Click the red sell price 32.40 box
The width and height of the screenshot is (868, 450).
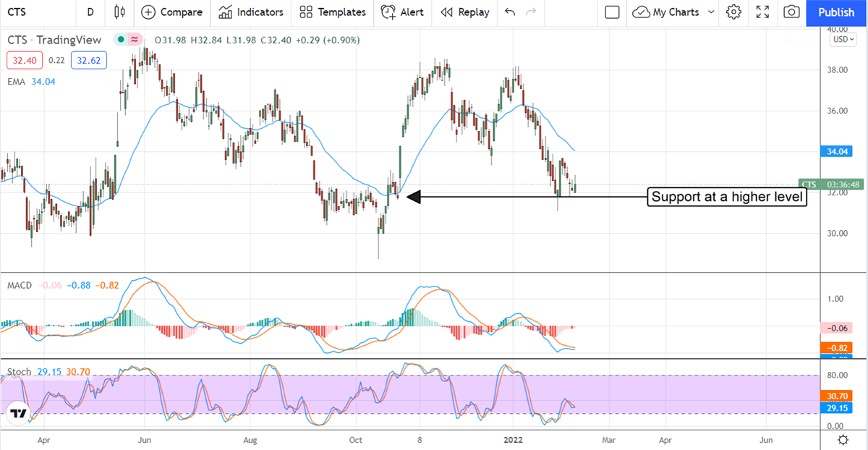23,61
